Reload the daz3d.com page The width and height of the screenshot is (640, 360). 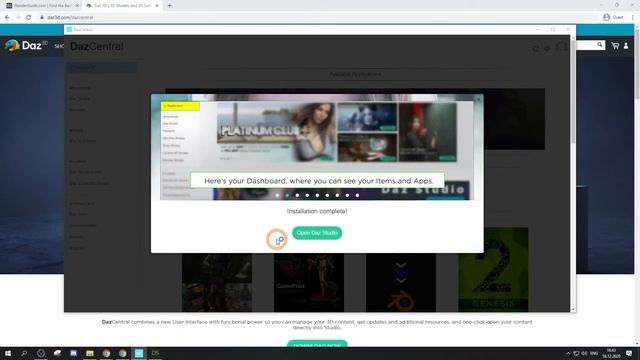coord(29,17)
